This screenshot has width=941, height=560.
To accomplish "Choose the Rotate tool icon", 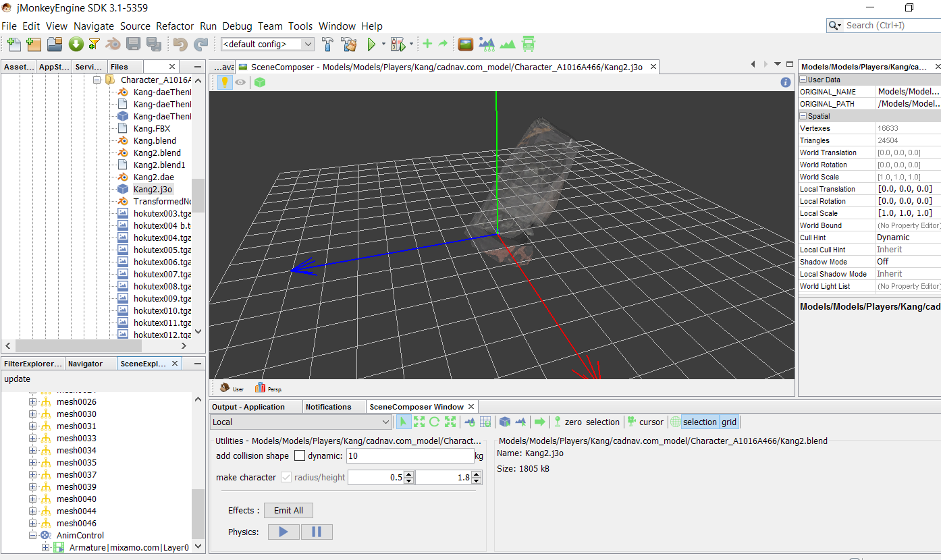I will (434, 422).
